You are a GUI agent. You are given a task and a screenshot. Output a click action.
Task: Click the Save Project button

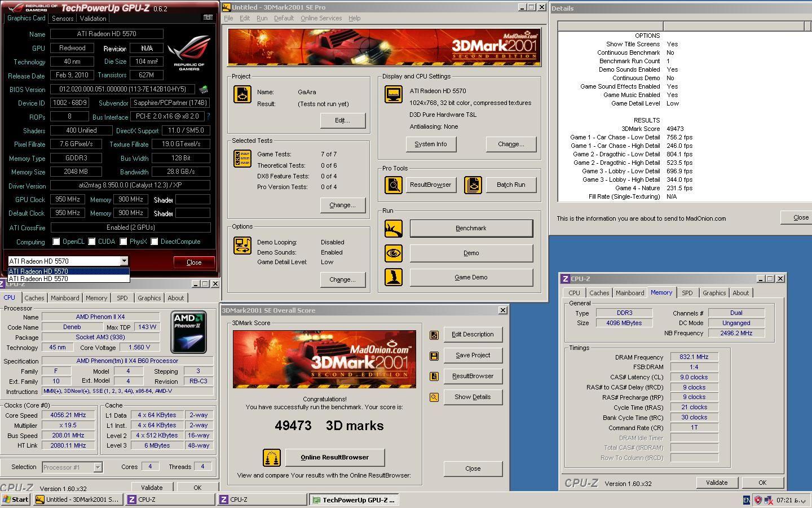tap(473, 355)
